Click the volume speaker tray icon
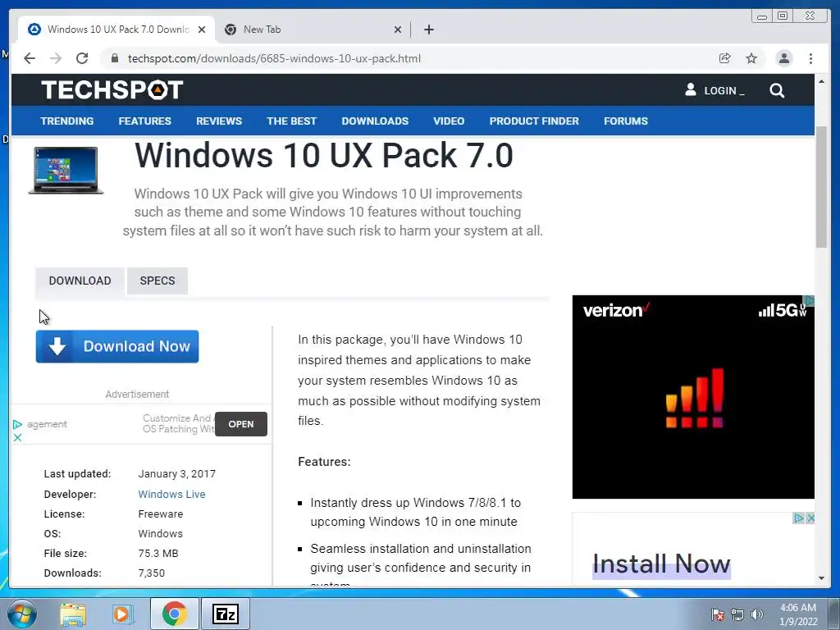840x630 pixels. 757,614
